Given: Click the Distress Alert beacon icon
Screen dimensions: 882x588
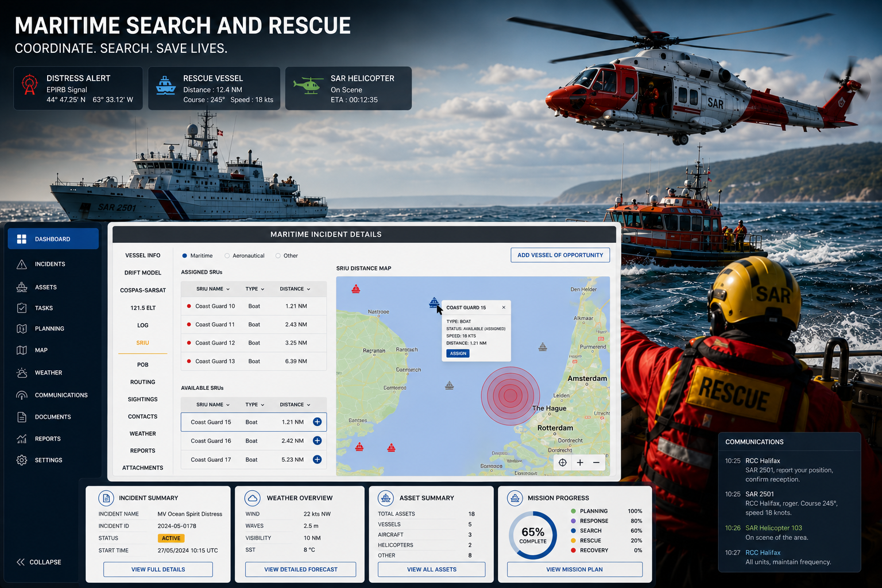Looking at the screenshot, I should pos(30,84).
